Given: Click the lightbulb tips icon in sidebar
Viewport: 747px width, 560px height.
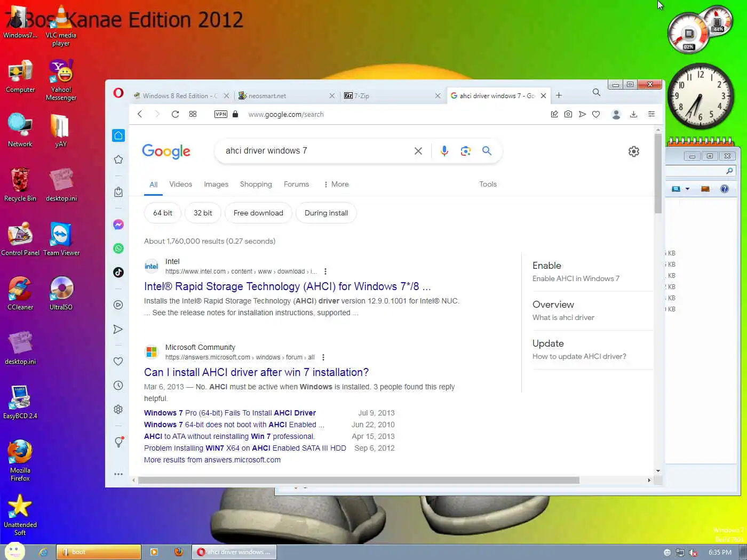Looking at the screenshot, I should (x=118, y=442).
